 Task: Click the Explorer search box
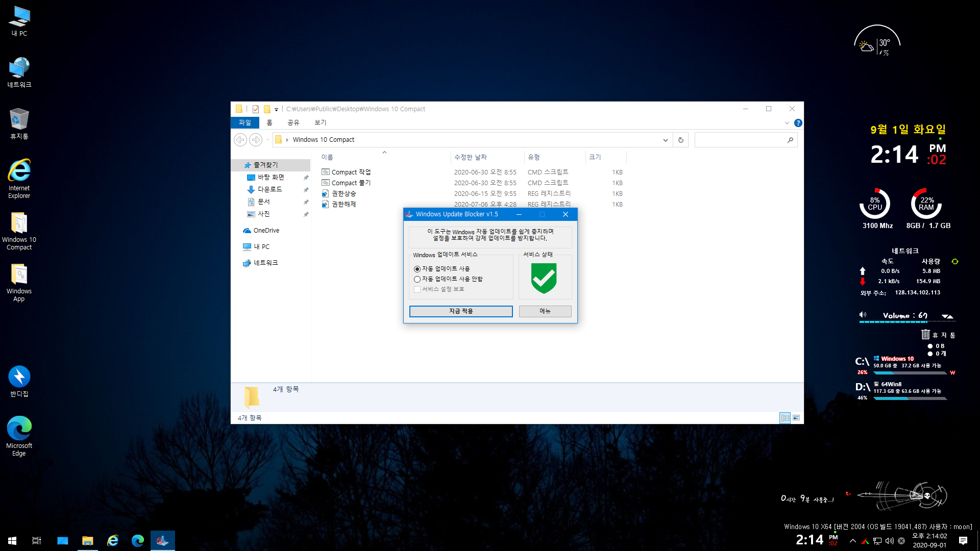tap(746, 140)
